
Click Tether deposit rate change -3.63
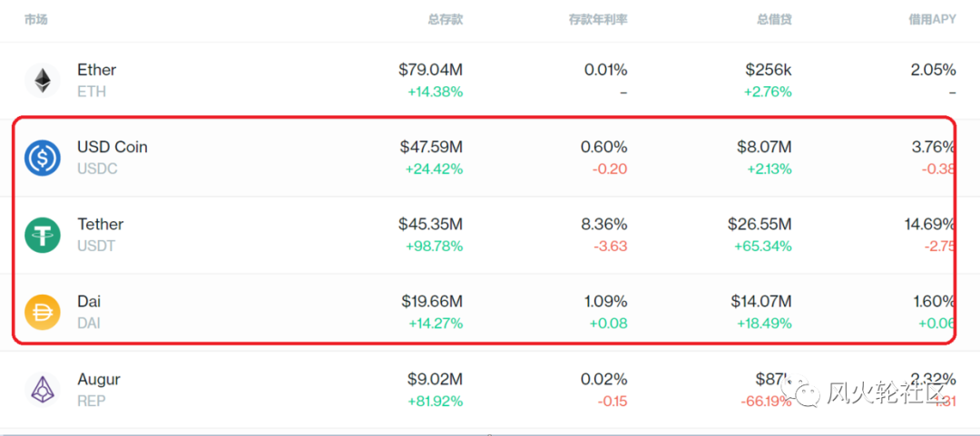tap(611, 247)
